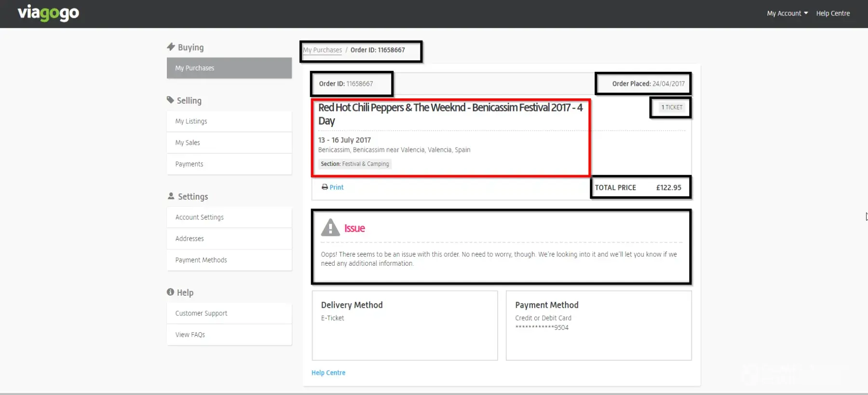
Task: Click the TOTAL PRICE label
Action: click(615, 188)
